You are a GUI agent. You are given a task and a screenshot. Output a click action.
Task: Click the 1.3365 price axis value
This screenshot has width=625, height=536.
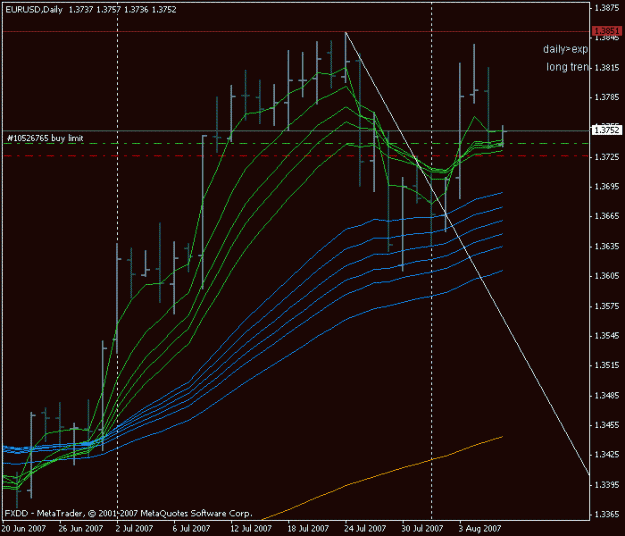607,514
